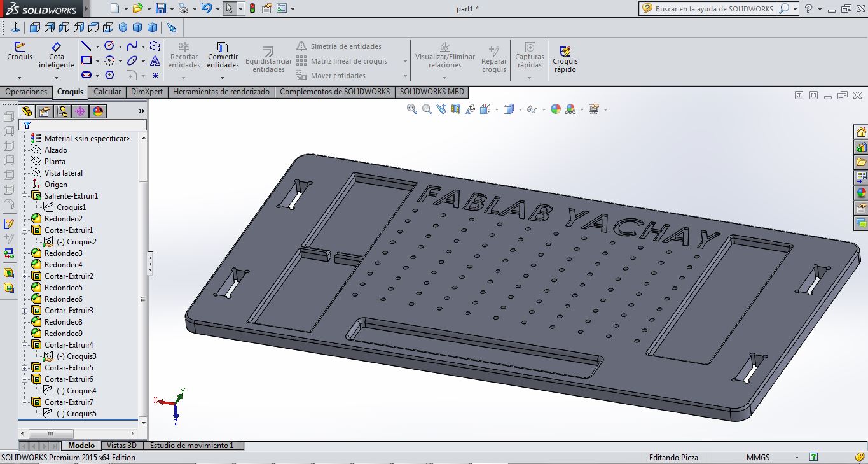This screenshot has width=868, height=464.
Task: Open the Appearances task pane tab
Action: (x=861, y=193)
